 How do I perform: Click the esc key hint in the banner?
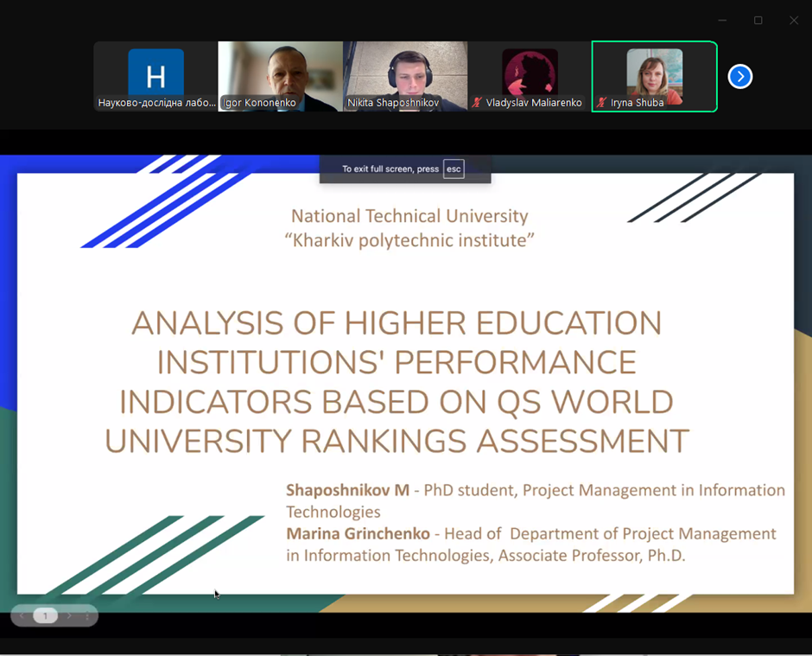pyautogui.click(x=454, y=169)
